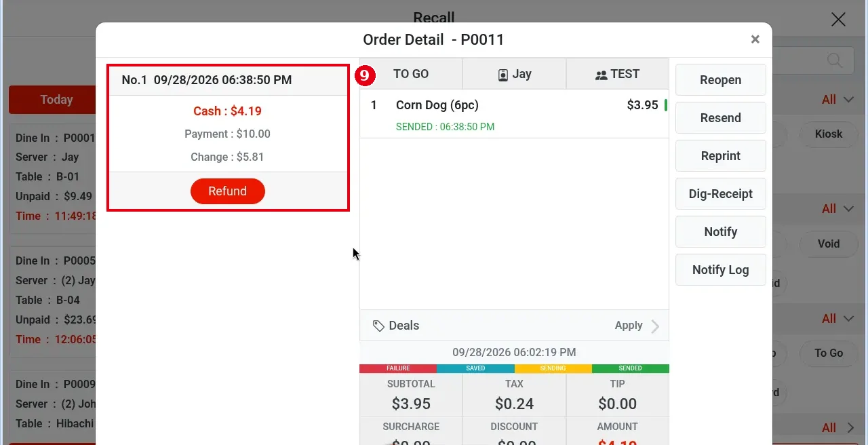This screenshot has height=445, width=868.
Task: Select the TEST customer tab
Action: click(617, 74)
